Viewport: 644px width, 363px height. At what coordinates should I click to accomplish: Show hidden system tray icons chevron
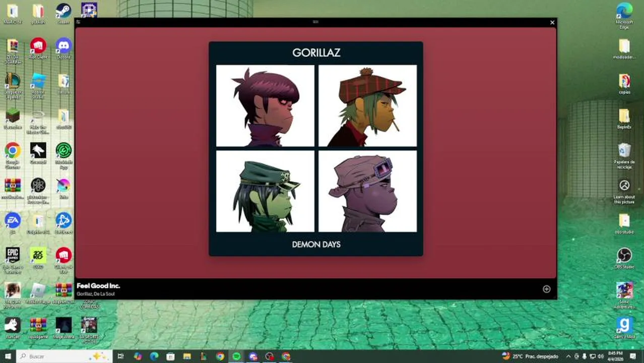(569, 356)
